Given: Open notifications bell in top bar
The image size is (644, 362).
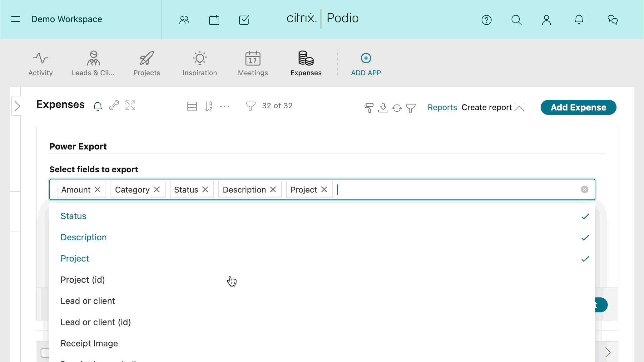Looking at the screenshot, I should coord(579,19).
